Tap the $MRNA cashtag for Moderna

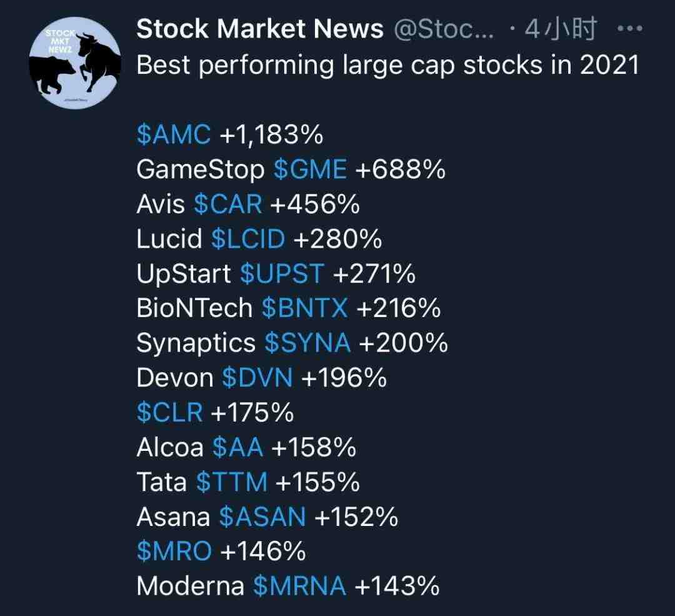[x=299, y=586]
